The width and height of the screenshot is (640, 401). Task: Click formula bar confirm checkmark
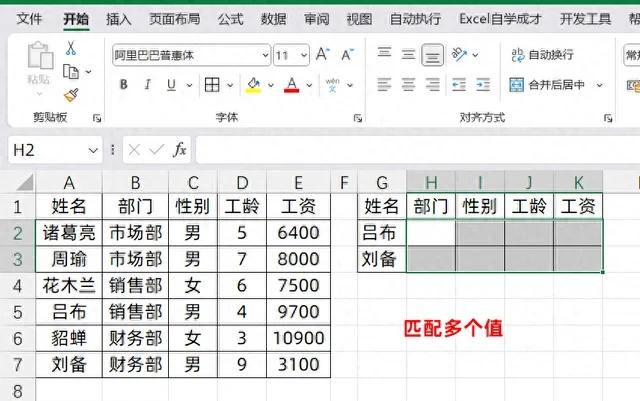point(156,150)
